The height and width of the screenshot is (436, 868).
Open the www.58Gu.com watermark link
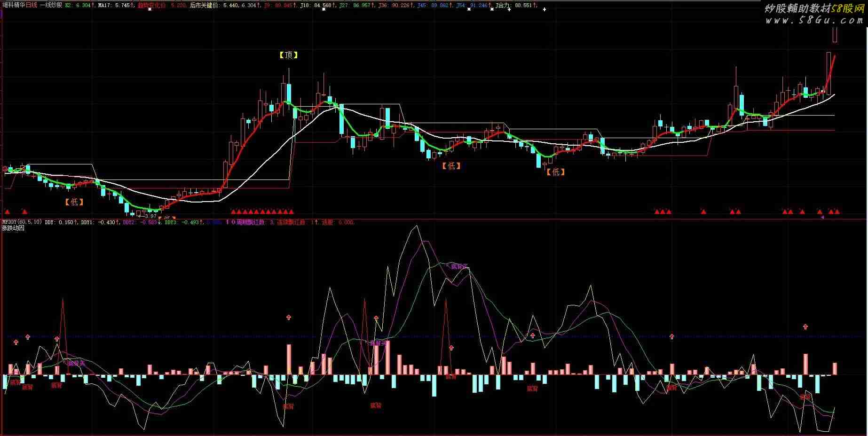814,20
